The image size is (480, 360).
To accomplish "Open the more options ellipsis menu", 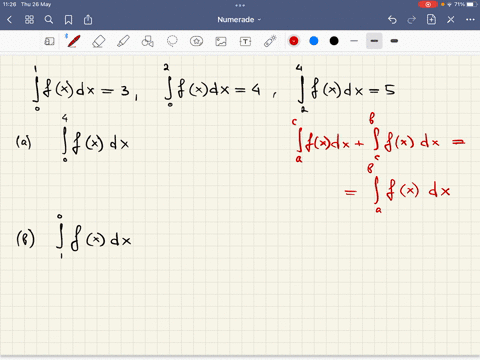I will click(470, 20).
